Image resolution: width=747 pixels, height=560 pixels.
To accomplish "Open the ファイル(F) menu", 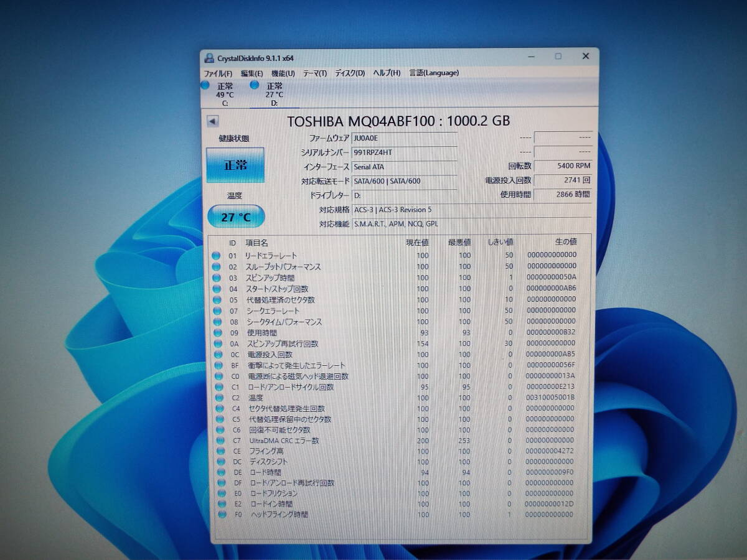I will pyautogui.click(x=218, y=73).
